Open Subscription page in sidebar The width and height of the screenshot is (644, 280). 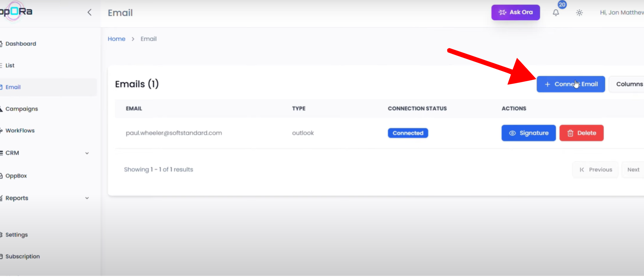[x=23, y=257]
